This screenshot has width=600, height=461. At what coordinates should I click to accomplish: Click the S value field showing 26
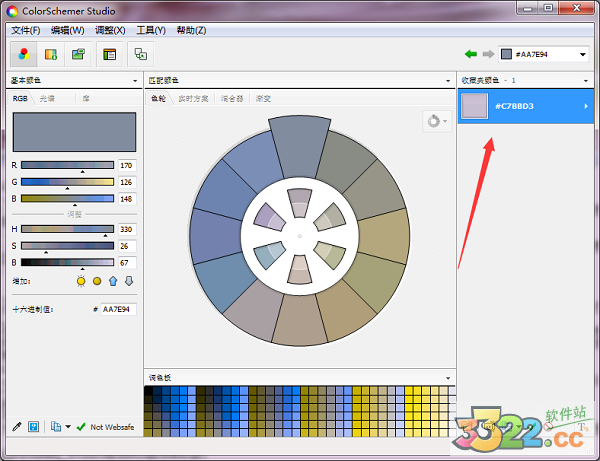[127, 246]
